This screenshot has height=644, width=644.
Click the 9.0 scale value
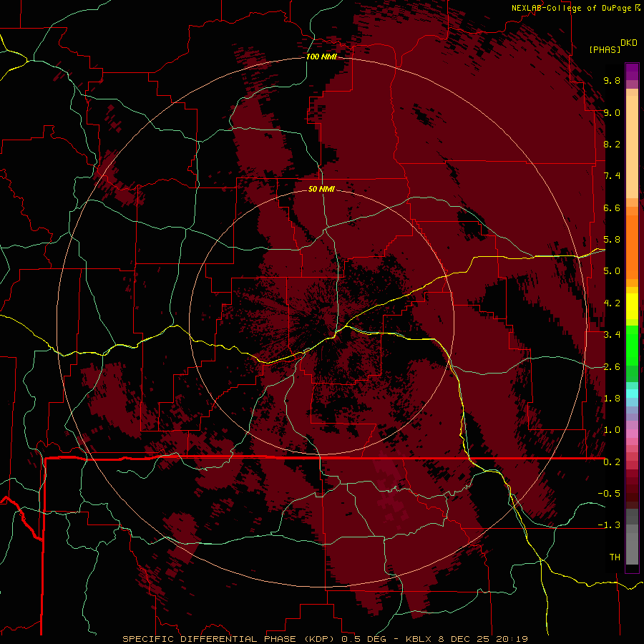[x=612, y=112]
